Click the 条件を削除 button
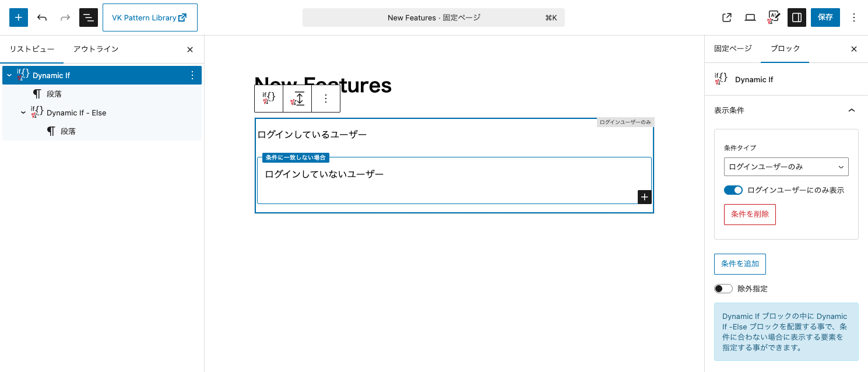Image resolution: width=868 pixels, height=372 pixels. tap(750, 214)
